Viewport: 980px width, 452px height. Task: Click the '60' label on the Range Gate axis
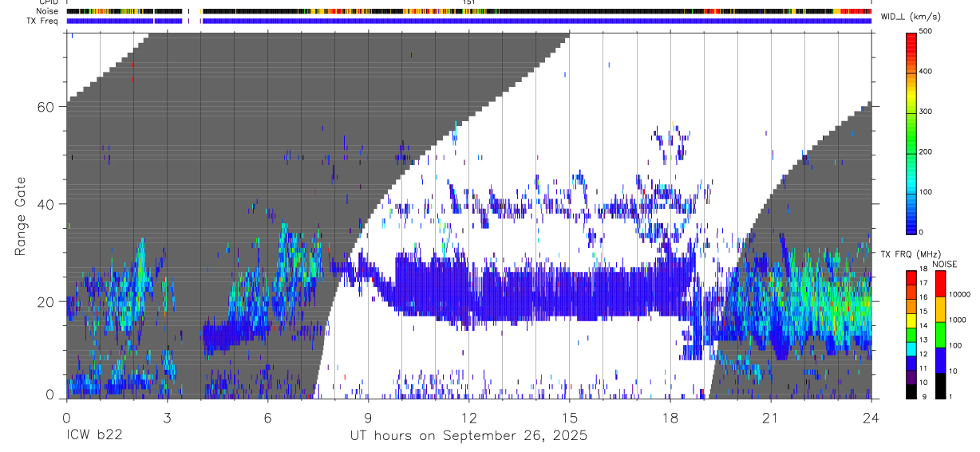[46, 107]
